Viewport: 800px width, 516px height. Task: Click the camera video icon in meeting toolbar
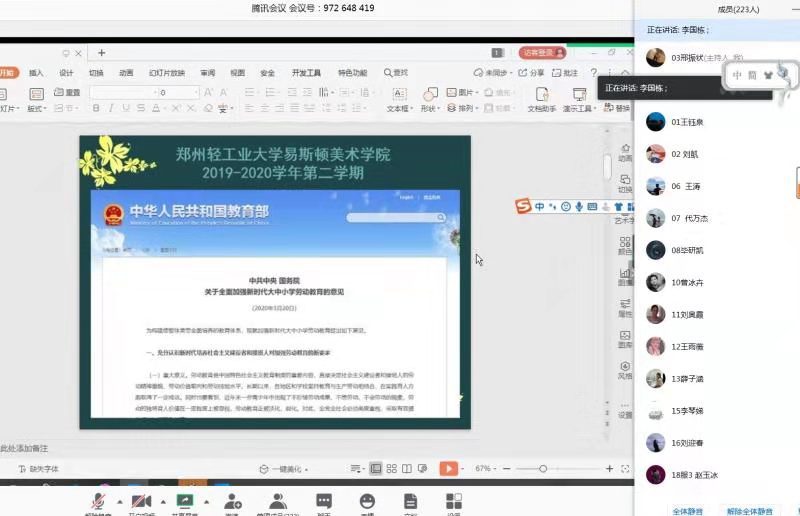tap(141, 501)
